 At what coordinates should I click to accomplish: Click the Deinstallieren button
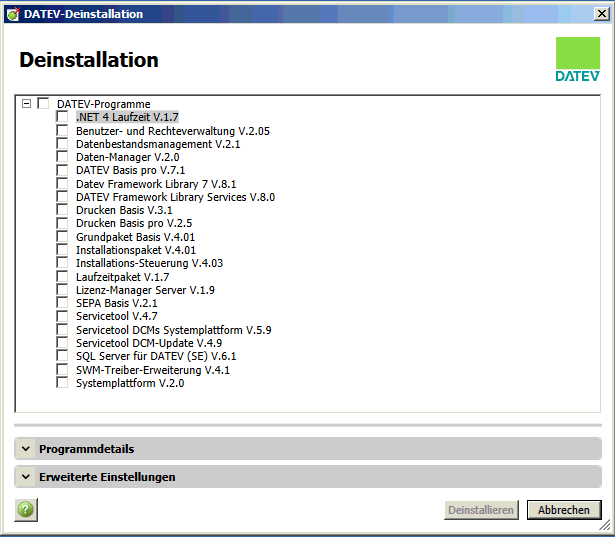coord(482,510)
